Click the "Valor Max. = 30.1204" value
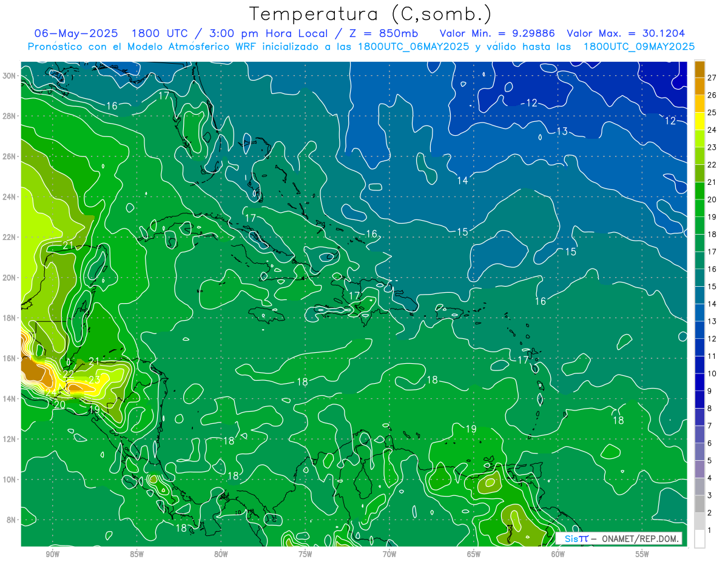 click(626, 33)
